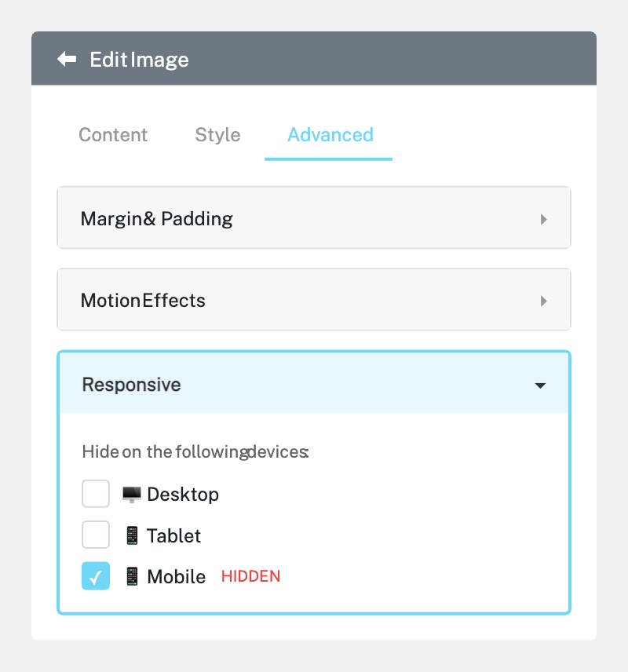The width and height of the screenshot is (628, 672).
Task: Click the Tablet label text
Action: click(x=173, y=535)
